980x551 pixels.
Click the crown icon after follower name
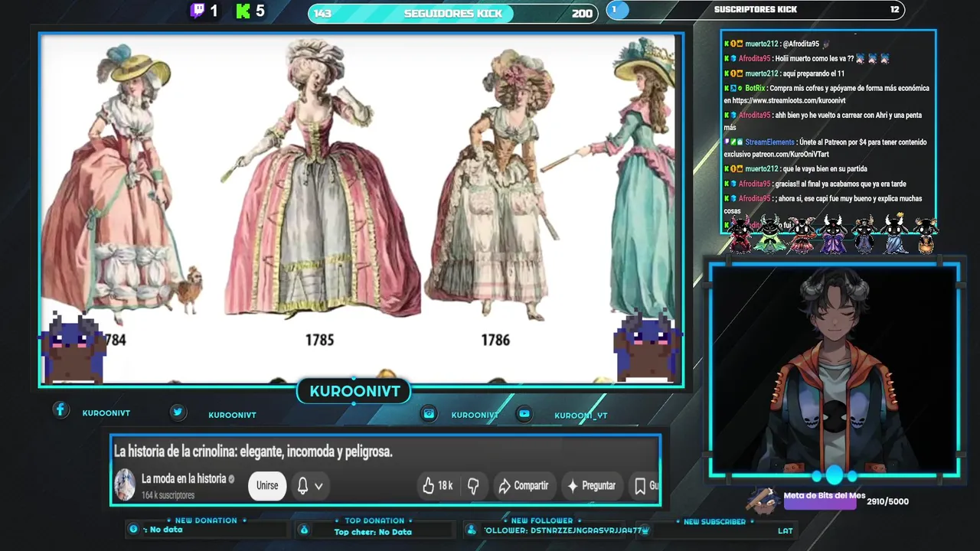(645, 530)
